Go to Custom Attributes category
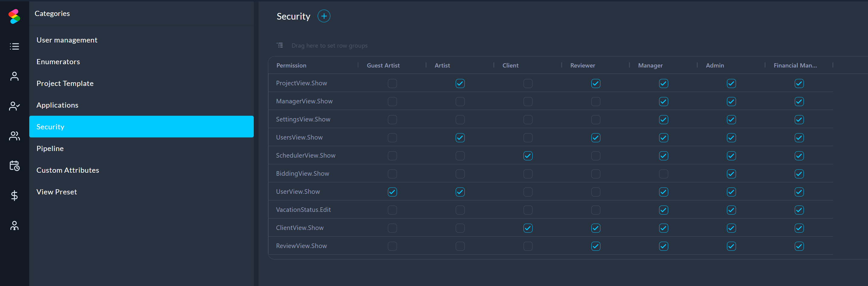868x286 pixels. (x=68, y=170)
